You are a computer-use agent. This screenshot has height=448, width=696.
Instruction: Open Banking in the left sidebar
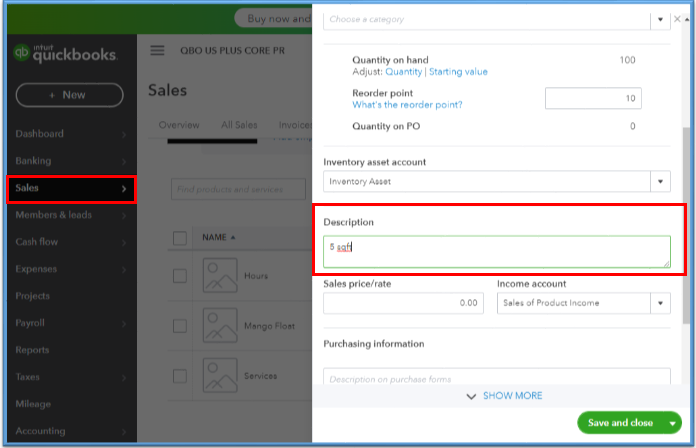pyautogui.click(x=34, y=160)
